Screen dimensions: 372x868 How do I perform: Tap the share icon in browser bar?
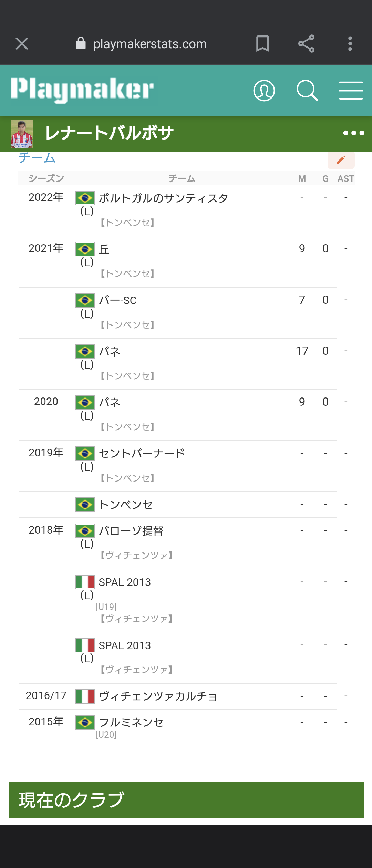[306, 44]
